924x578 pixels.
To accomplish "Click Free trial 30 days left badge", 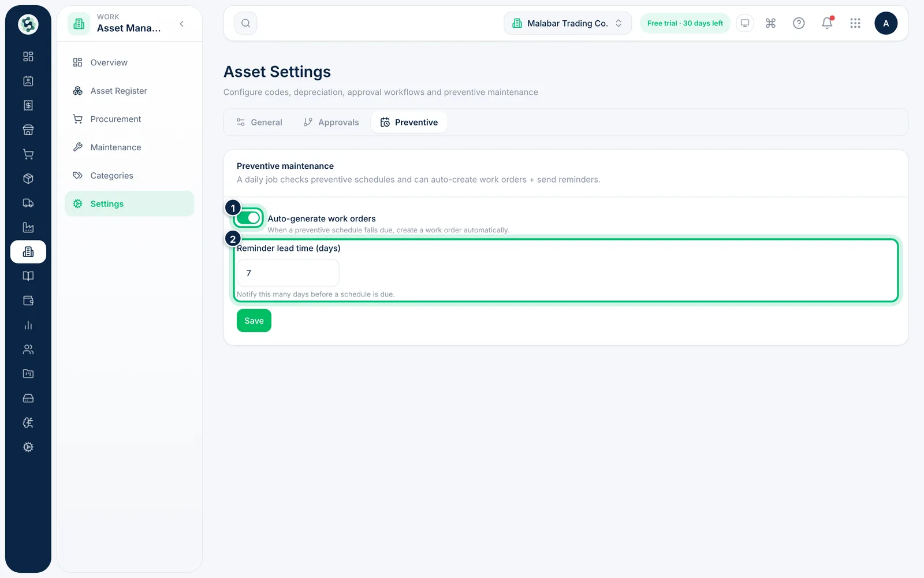I will point(685,23).
